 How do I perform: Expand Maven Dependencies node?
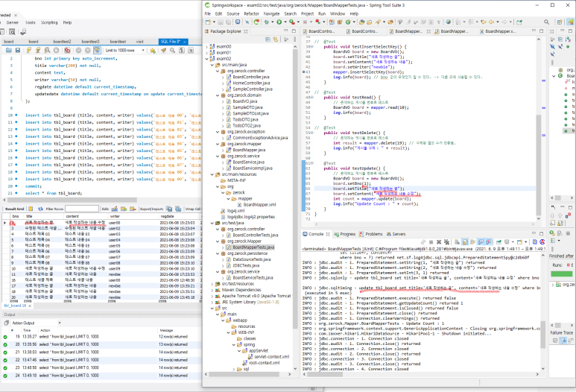[212, 290]
